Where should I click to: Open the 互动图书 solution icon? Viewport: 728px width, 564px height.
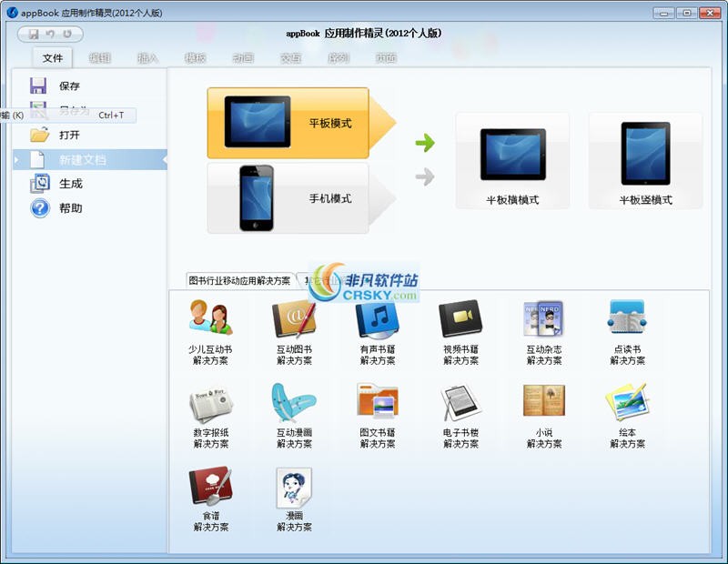294,332
